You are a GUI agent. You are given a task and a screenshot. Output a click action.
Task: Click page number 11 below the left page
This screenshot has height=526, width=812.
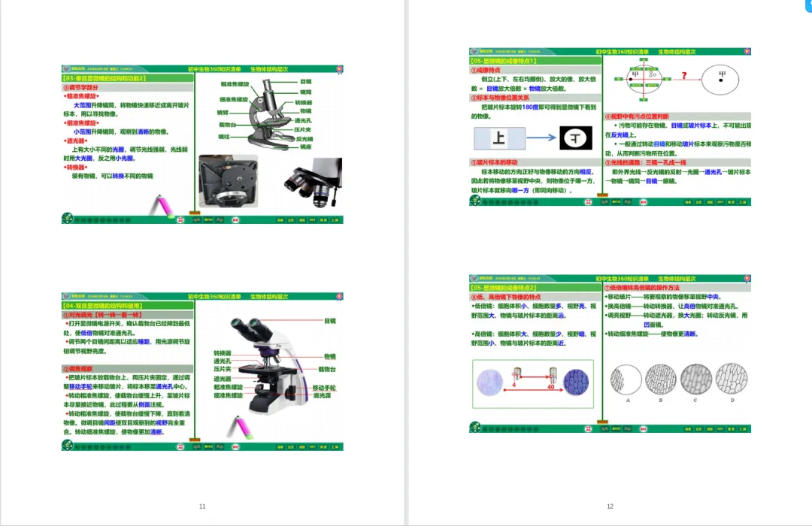202,506
